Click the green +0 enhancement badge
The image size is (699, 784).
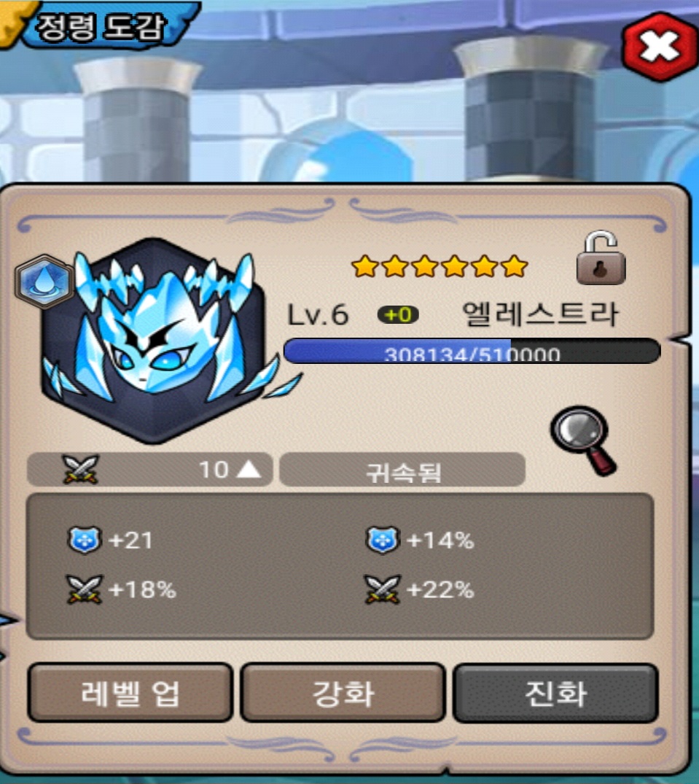point(398,315)
